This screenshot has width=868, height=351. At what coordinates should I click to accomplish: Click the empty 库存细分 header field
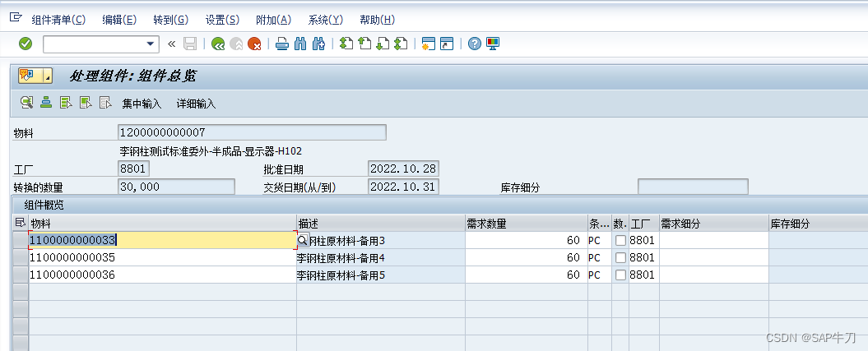(693, 187)
